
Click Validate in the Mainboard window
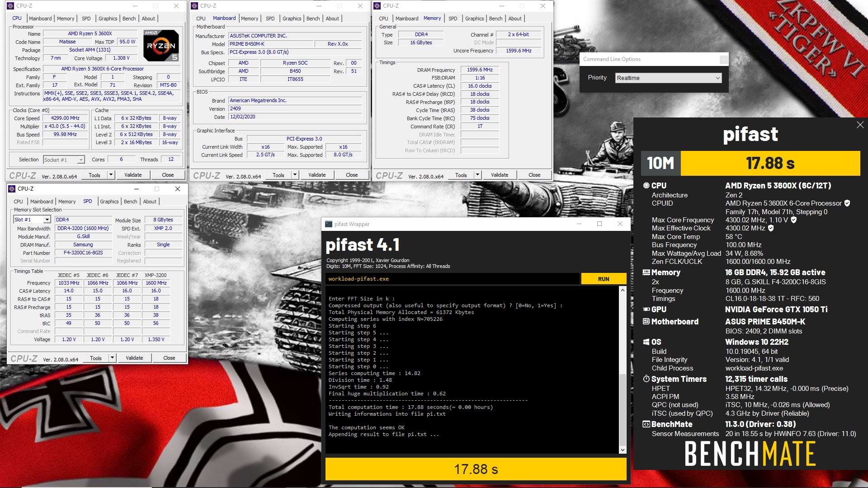pyautogui.click(x=317, y=175)
